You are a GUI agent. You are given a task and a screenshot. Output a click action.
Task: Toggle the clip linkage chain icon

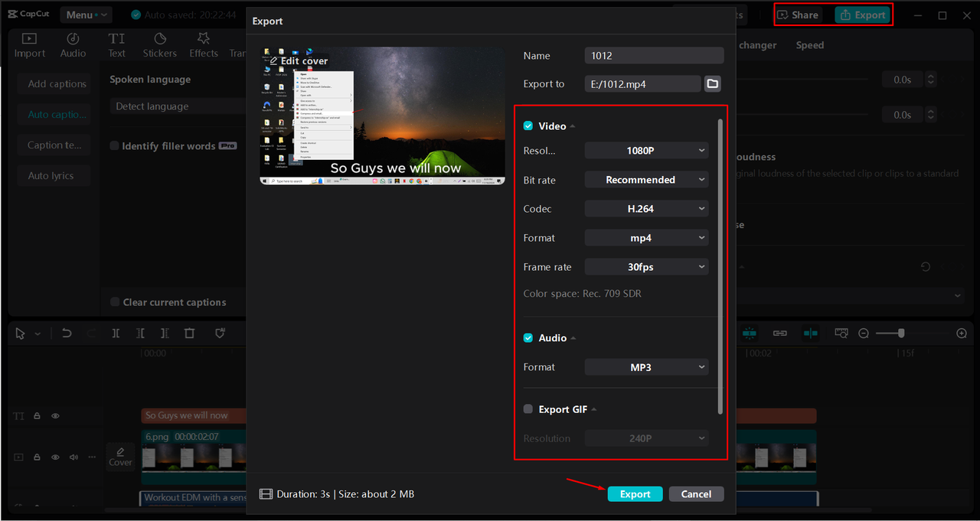[780, 334]
